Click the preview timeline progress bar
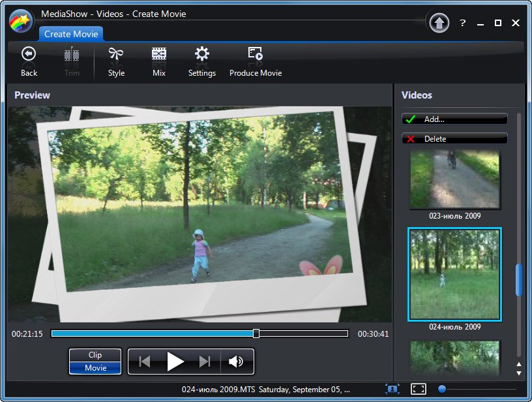The image size is (532, 402). [199, 333]
